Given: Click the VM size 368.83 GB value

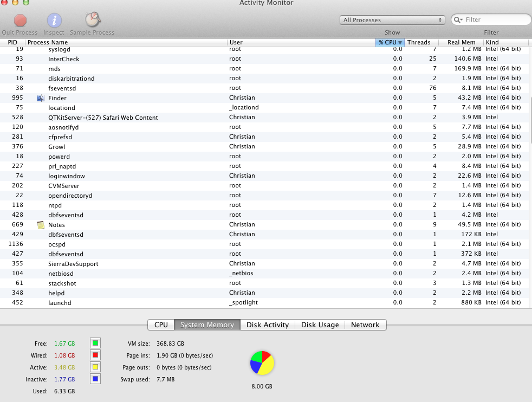Looking at the screenshot, I should (x=170, y=343).
